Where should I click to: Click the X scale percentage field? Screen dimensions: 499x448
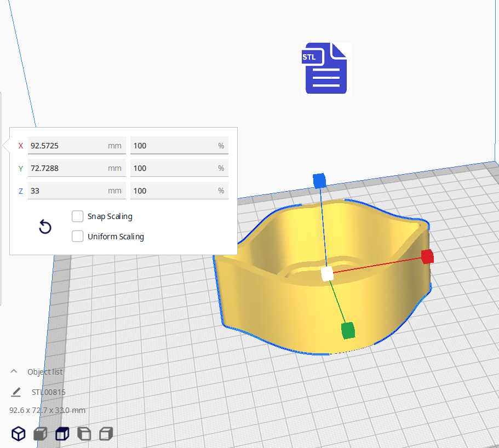click(173, 146)
